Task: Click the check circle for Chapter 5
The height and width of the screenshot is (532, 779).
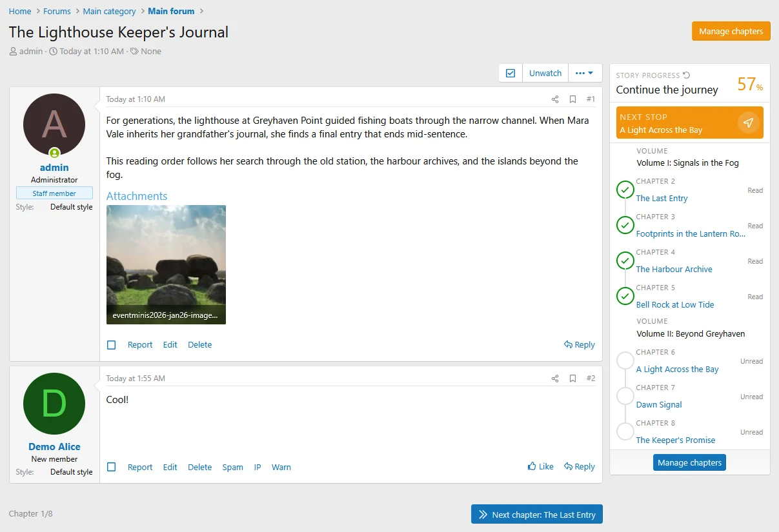Action: [x=625, y=296]
